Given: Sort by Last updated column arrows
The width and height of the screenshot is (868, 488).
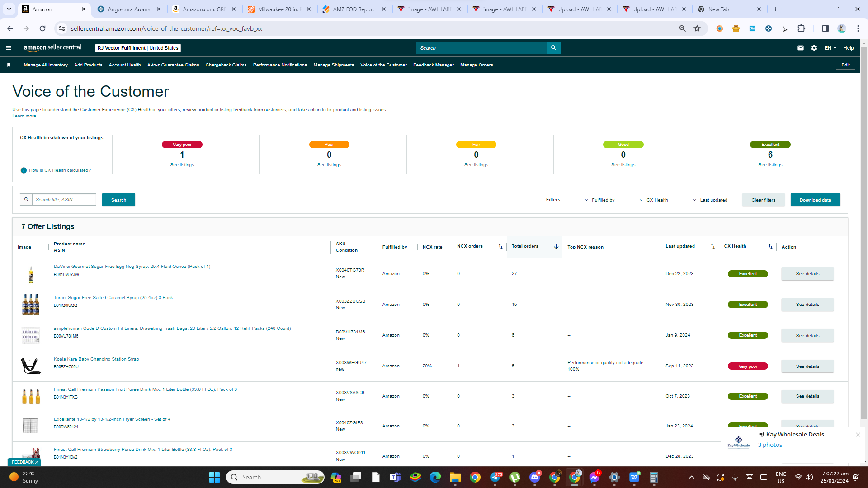Looking at the screenshot, I should click(713, 247).
